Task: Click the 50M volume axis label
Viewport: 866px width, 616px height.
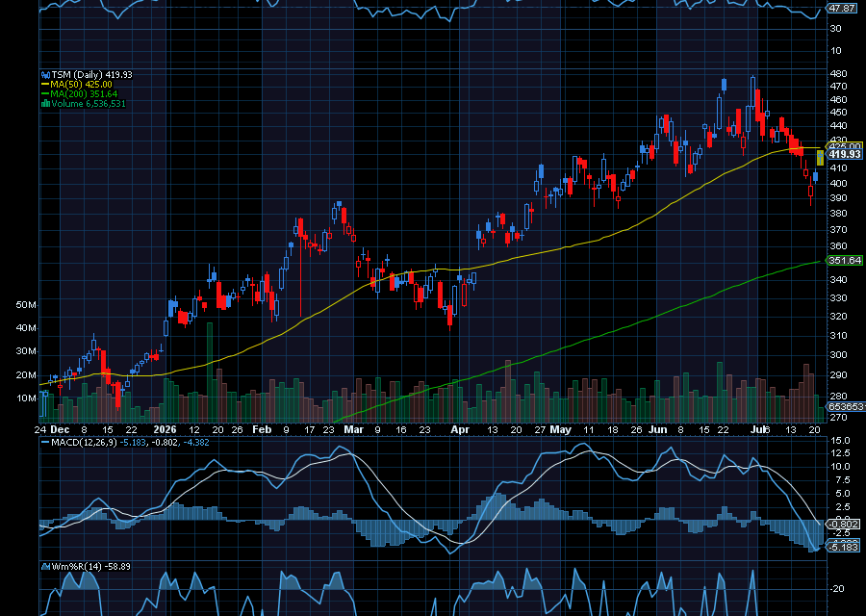Action: 26,304
